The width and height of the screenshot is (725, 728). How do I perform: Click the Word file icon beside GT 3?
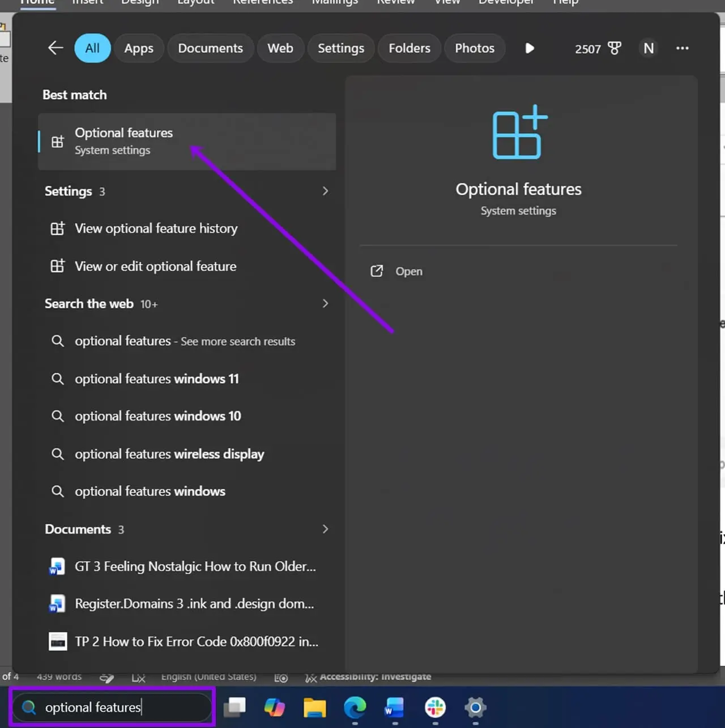(x=57, y=566)
